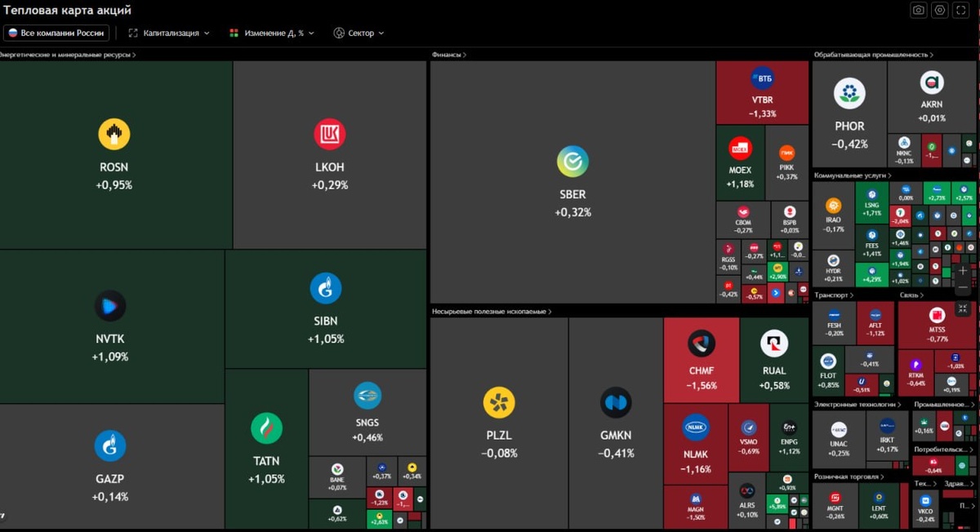Select the LENT stock tile
The image size is (980, 532).
coord(880,505)
